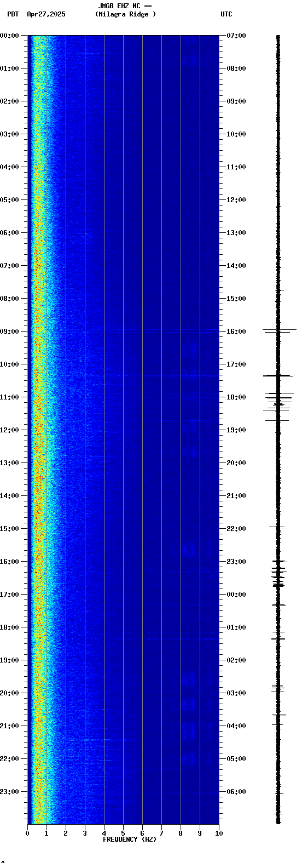The height and width of the screenshot is (868, 302).
Task: Select the 23:00 PDT time label
Action: click(9, 792)
